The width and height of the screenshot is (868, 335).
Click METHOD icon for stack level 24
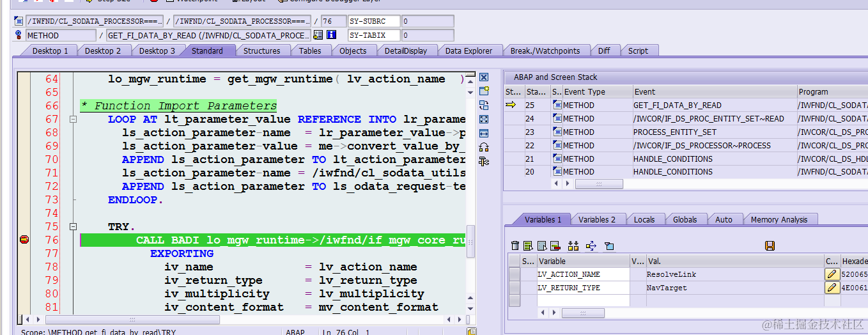point(557,118)
